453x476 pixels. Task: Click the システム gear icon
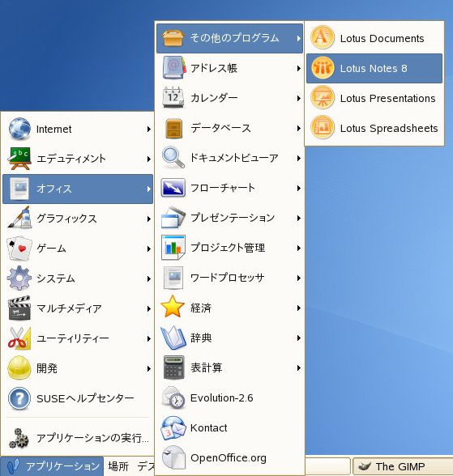(x=19, y=278)
